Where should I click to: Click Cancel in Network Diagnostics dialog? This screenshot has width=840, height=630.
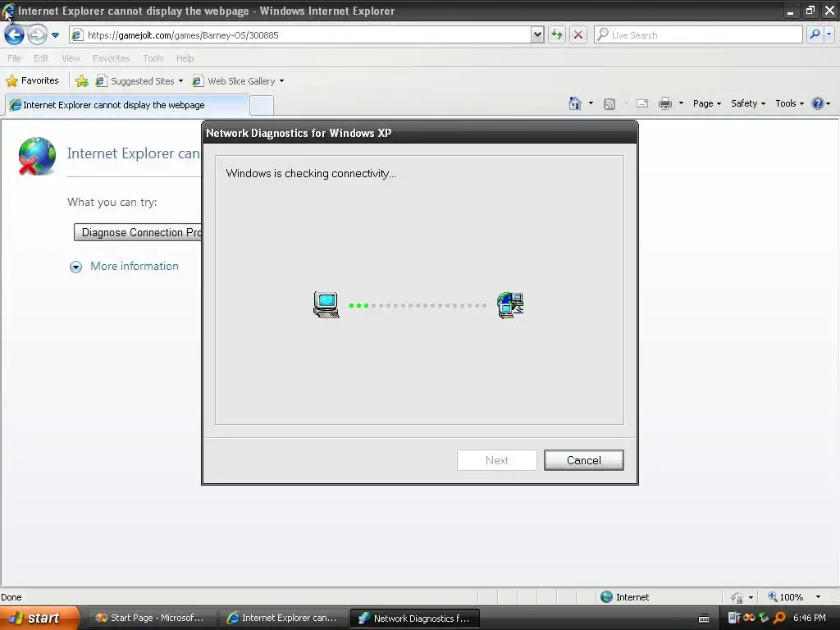(x=584, y=460)
